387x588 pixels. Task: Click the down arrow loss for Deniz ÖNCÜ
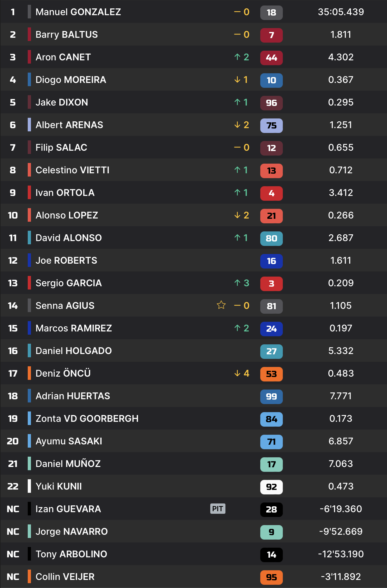(242, 373)
